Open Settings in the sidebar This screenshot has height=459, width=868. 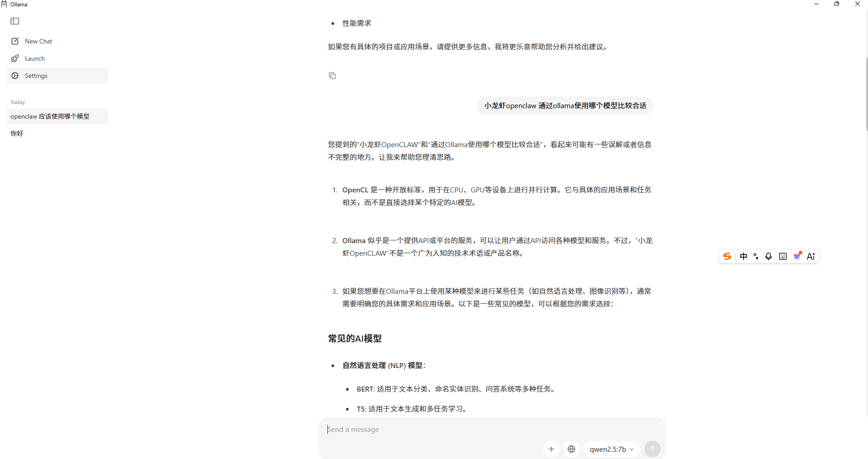point(58,76)
